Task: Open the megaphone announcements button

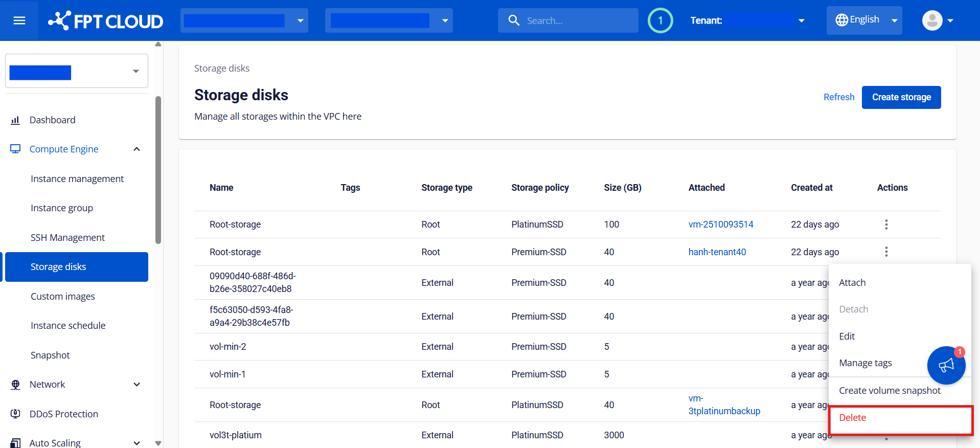Action: point(946,365)
